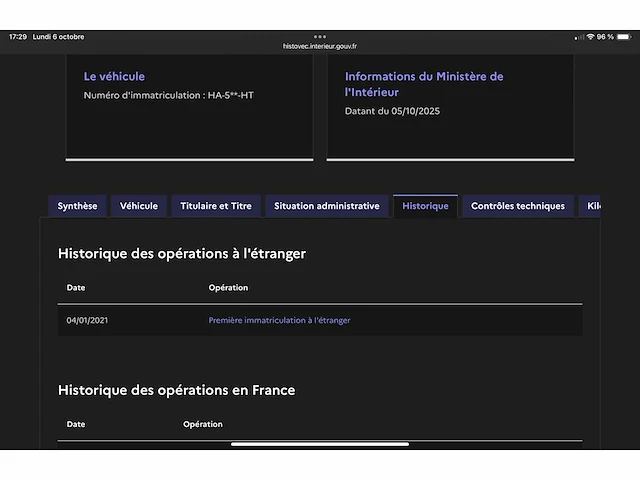Image resolution: width=640 pixels, height=480 pixels.
Task: Click Informations du Ministère de l'Intérieur title
Action: point(424,84)
